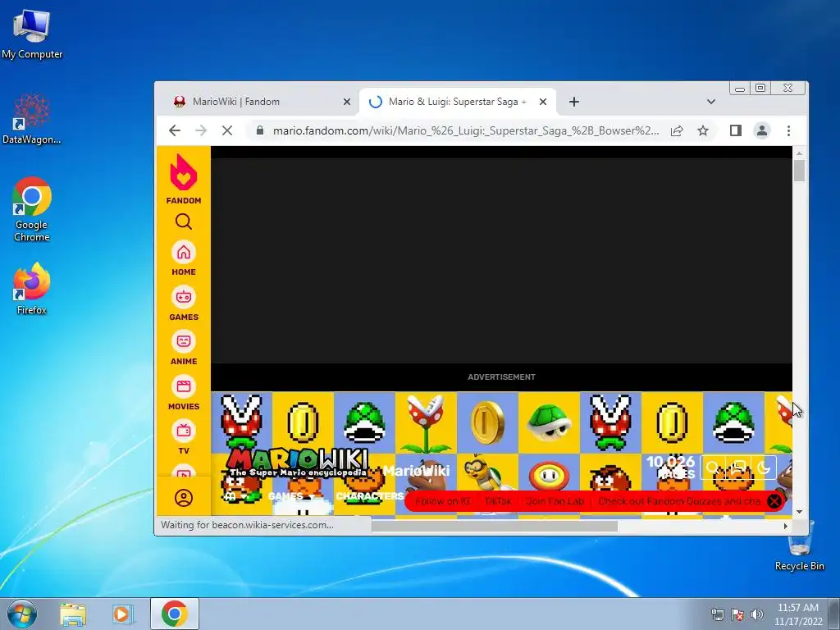This screenshot has height=630, width=840.
Task: Open Action Center flag tray icon
Action: point(737,614)
